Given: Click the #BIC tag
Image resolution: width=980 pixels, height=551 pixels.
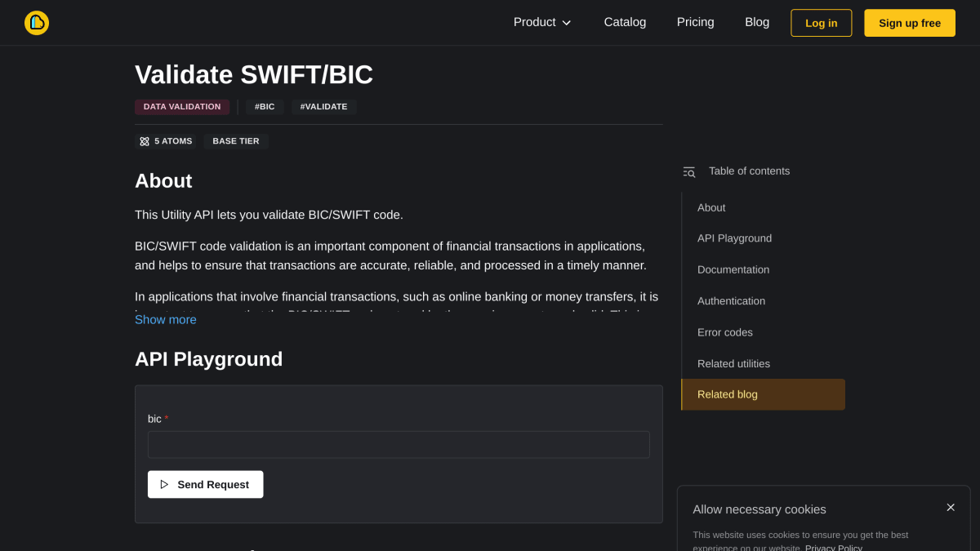Looking at the screenshot, I should click(265, 107).
